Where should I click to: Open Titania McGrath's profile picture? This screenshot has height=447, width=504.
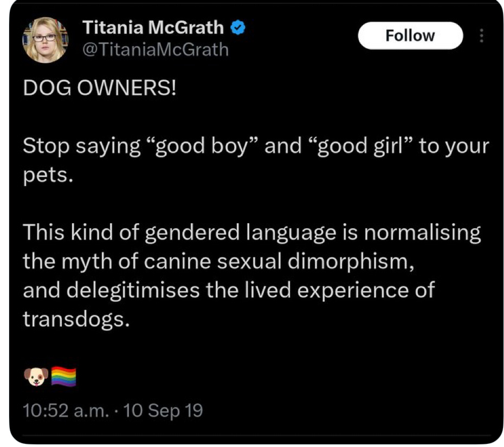46,40
